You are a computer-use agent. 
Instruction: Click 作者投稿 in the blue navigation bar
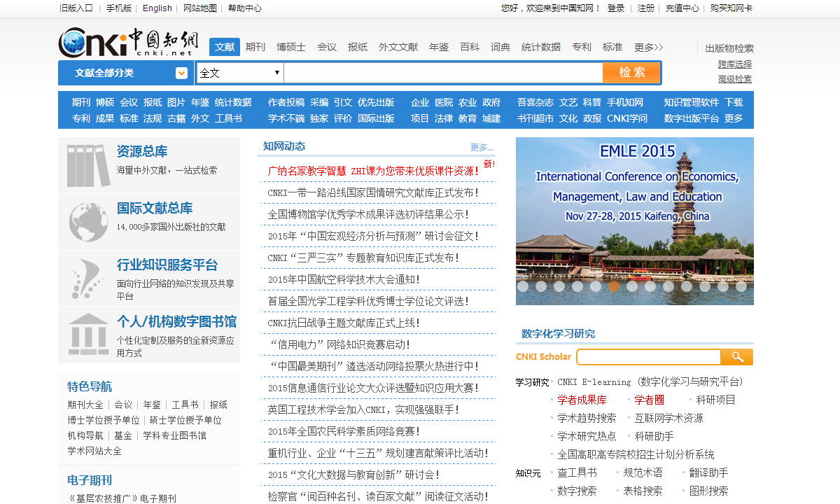click(x=286, y=102)
